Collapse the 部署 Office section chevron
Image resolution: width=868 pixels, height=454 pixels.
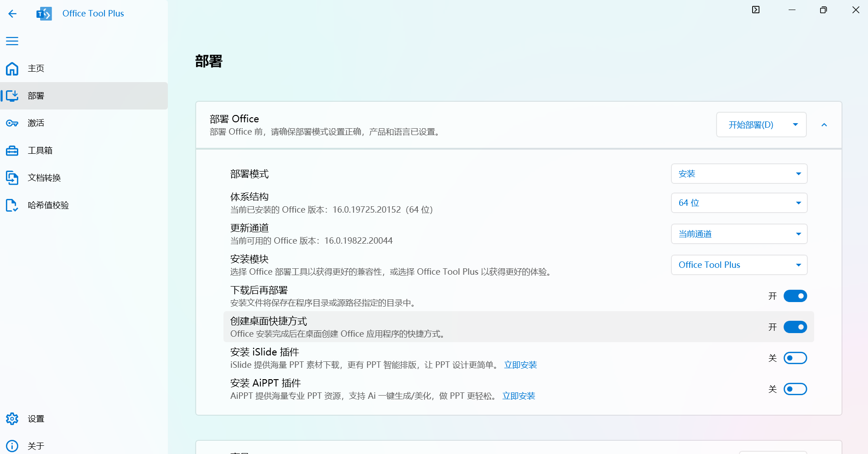point(824,125)
